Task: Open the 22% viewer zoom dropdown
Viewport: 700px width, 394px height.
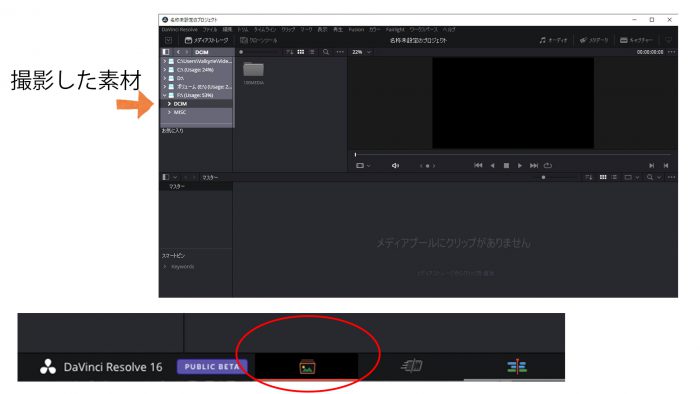Action: pyautogui.click(x=362, y=52)
